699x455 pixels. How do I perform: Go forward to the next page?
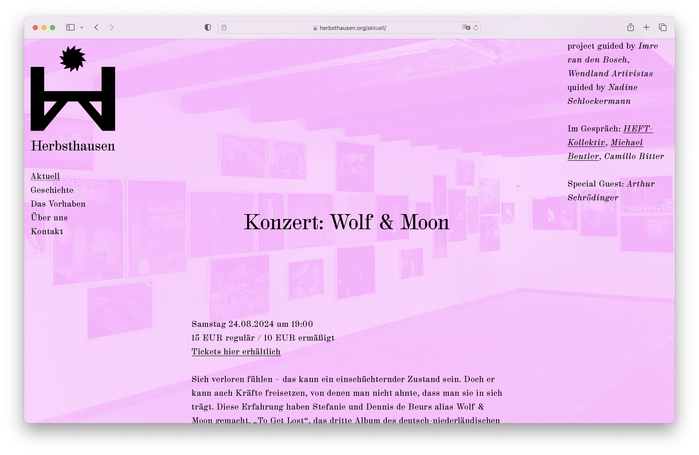[111, 28]
